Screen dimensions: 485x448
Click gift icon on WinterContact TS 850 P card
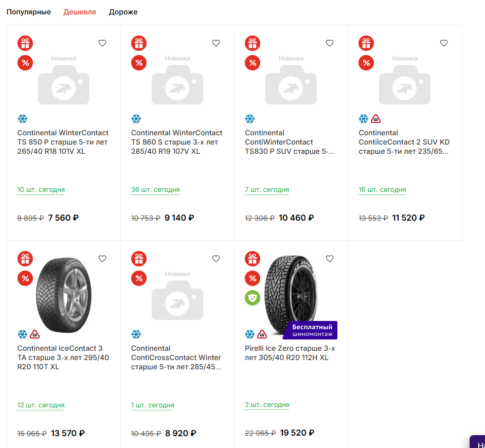click(25, 43)
